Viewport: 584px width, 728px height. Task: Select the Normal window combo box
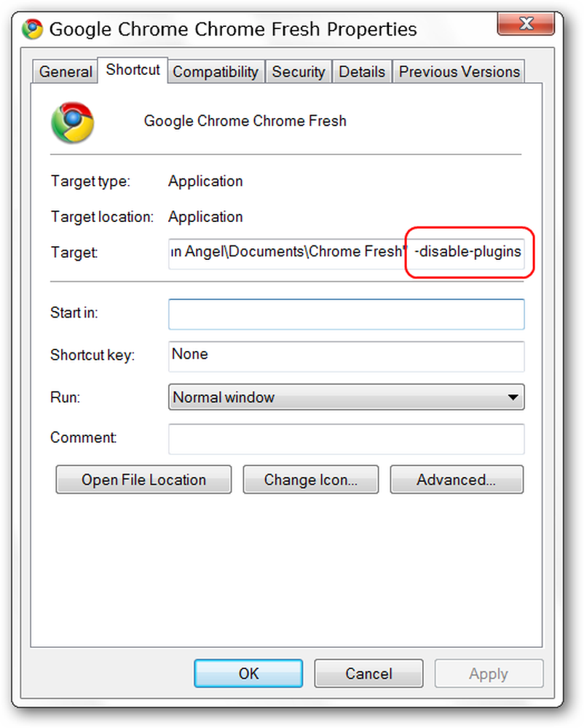point(347,397)
